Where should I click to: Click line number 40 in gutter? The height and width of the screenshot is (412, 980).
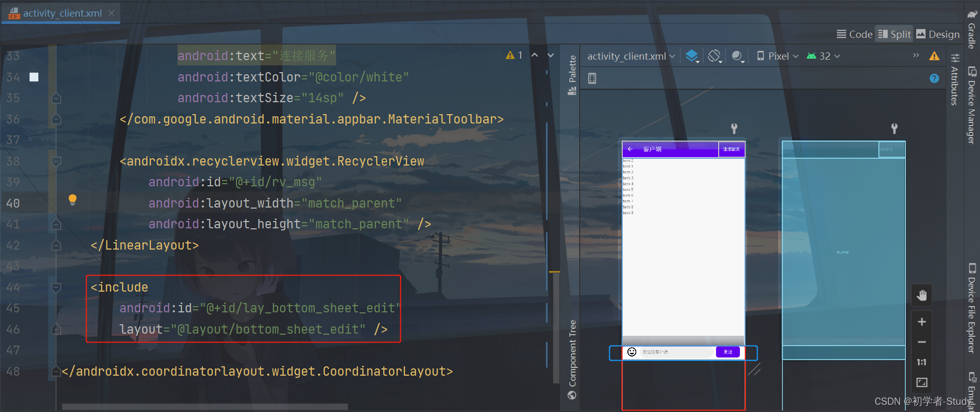coord(13,203)
